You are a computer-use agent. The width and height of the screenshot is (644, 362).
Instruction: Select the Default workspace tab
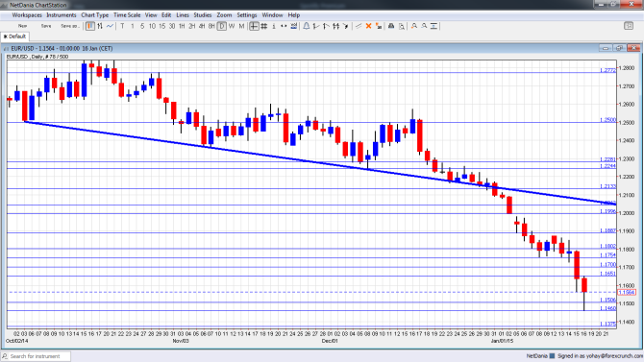click(x=14, y=36)
